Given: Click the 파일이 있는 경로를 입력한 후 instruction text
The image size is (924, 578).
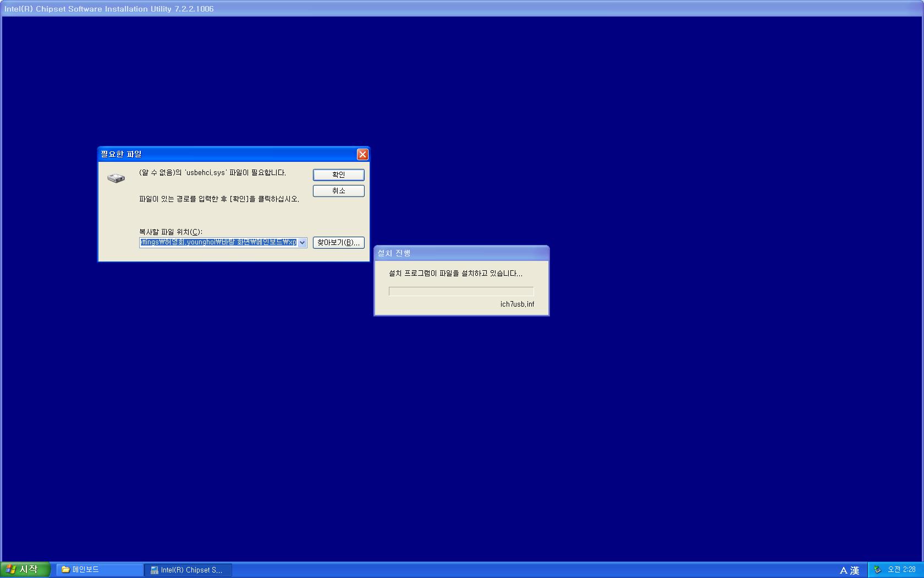Looking at the screenshot, I should (219, 199).
